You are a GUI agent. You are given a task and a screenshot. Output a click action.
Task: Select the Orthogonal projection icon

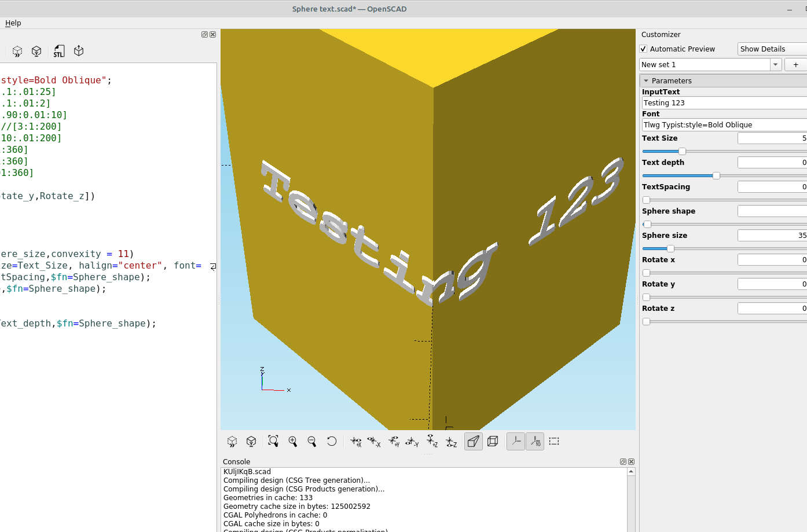pyautogui.click(x=493, y=441)
